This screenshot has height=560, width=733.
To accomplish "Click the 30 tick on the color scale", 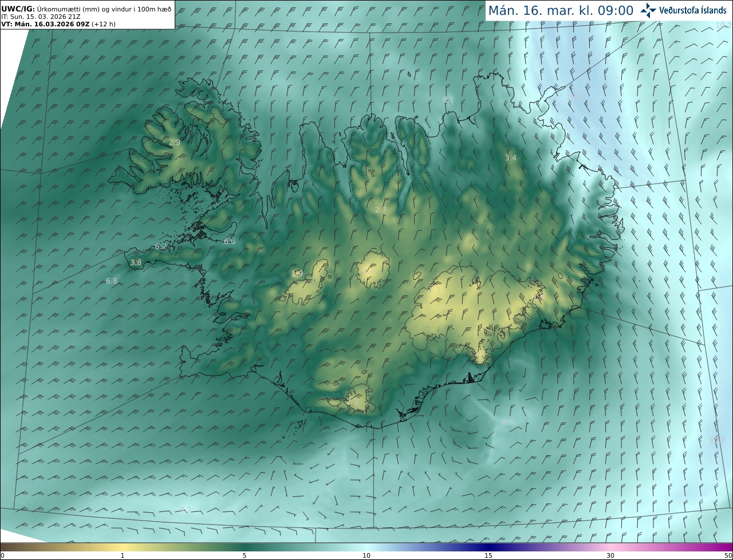I will tap(610, 556).
